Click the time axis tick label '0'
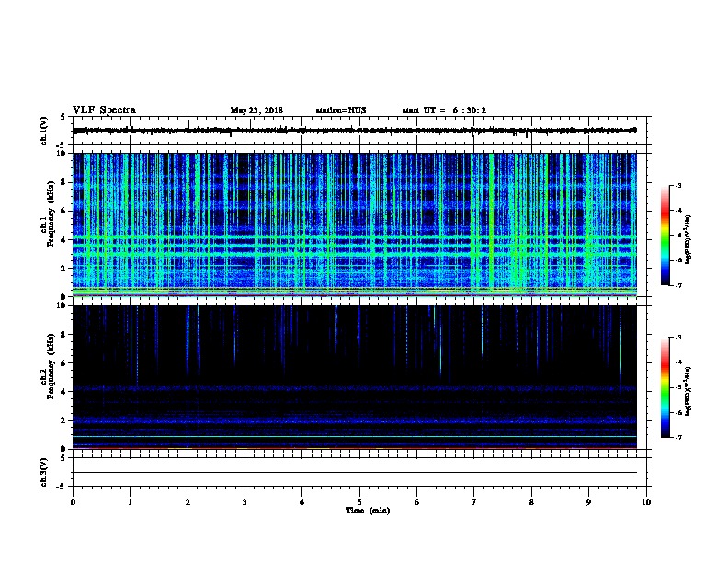728x563 pixels. pos(73,502)
